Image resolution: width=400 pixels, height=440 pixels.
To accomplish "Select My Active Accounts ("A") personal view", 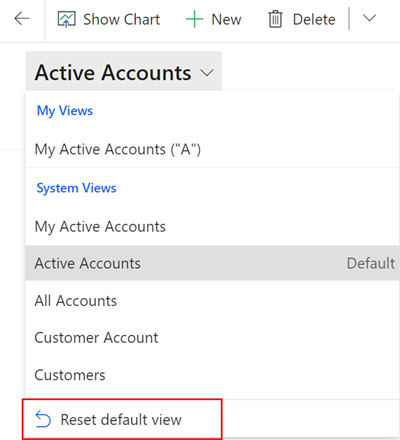I will [x=212, y=149].
